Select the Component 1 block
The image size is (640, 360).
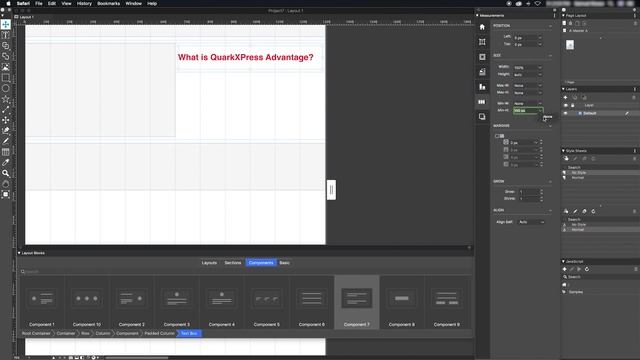coord(42,302)
